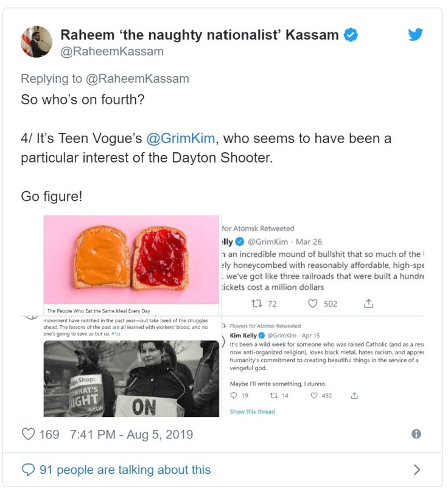The image size is (448, 492).
Task: Click the retweet icon showing 72
Action: click(257, 303)
